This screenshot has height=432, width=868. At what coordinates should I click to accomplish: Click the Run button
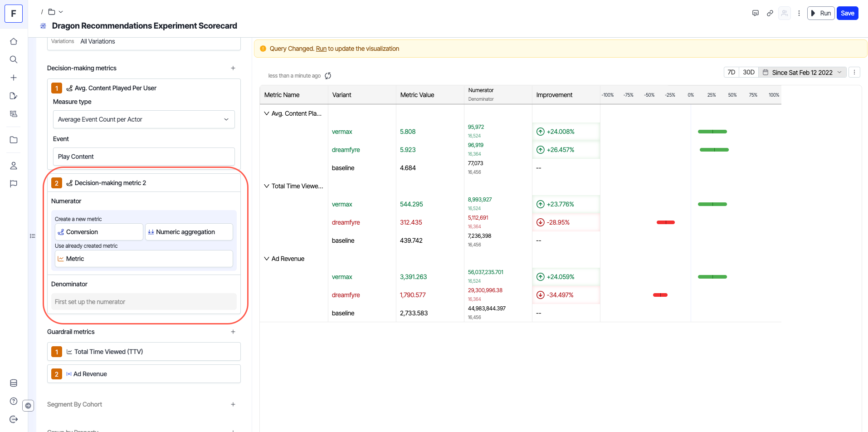pyautogui.click(x=821, y=13)
